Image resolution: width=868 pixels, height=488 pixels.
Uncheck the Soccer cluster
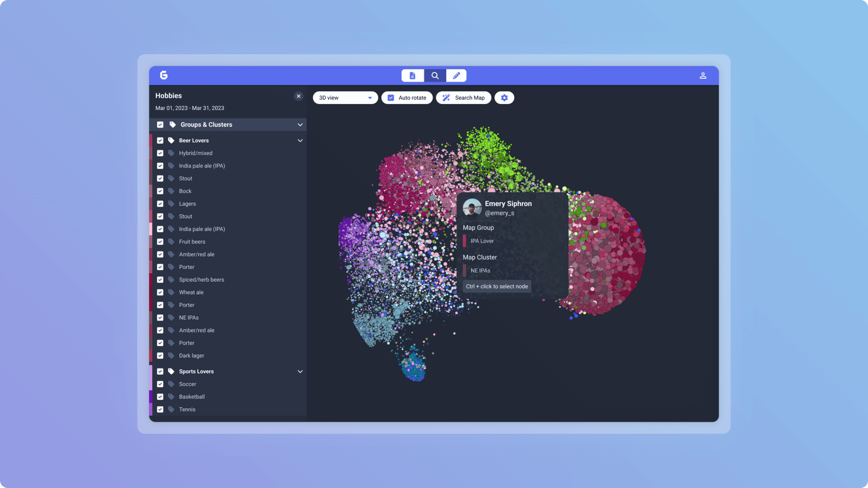160,384
